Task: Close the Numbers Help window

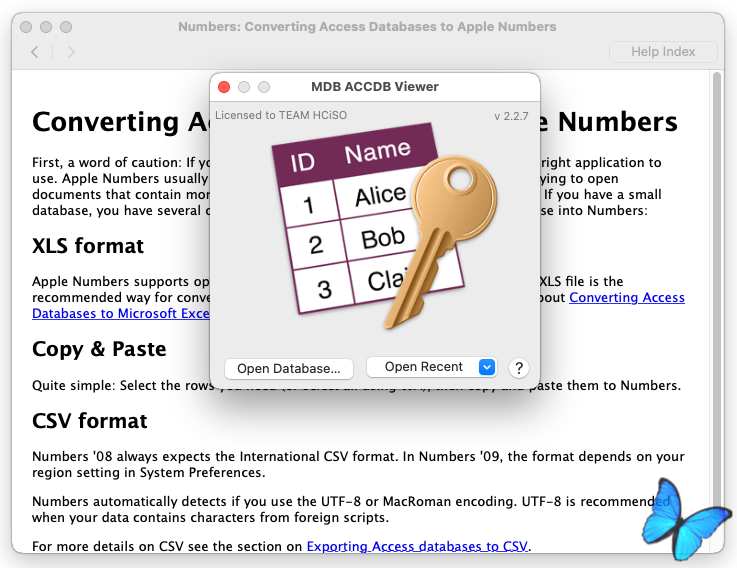Action: (x=26, y=27)
